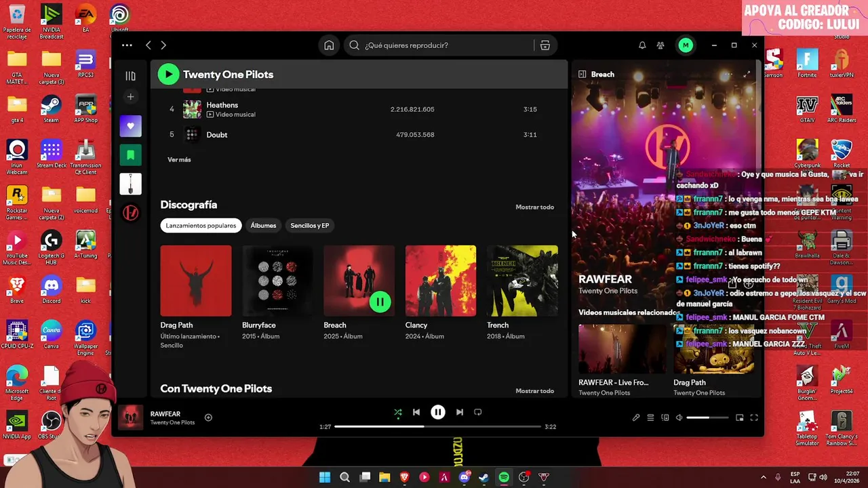Select the Sencillos y EP filter
Screen dimensions: 868x488
click(x=309, y=226)
